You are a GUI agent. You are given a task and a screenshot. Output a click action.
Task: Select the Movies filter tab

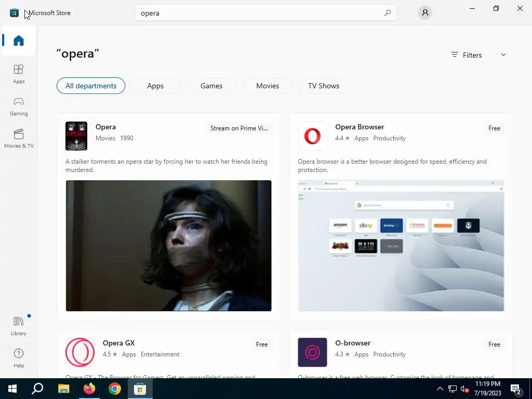click(268, 86)
